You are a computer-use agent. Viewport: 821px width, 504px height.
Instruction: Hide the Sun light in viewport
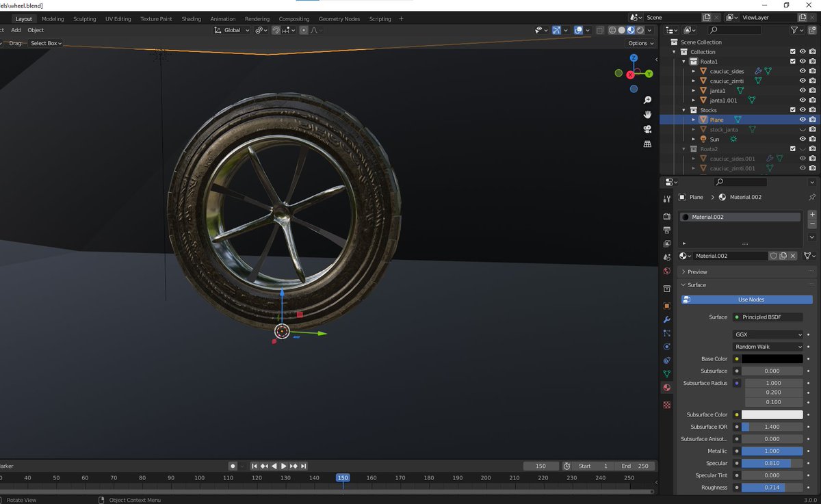(803, 139)
